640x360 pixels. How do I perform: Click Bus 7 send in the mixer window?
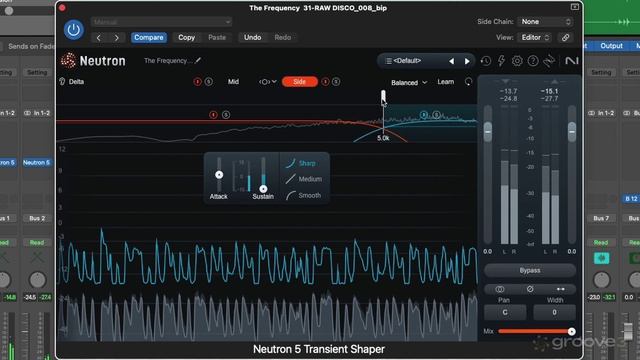pos(601,218)
